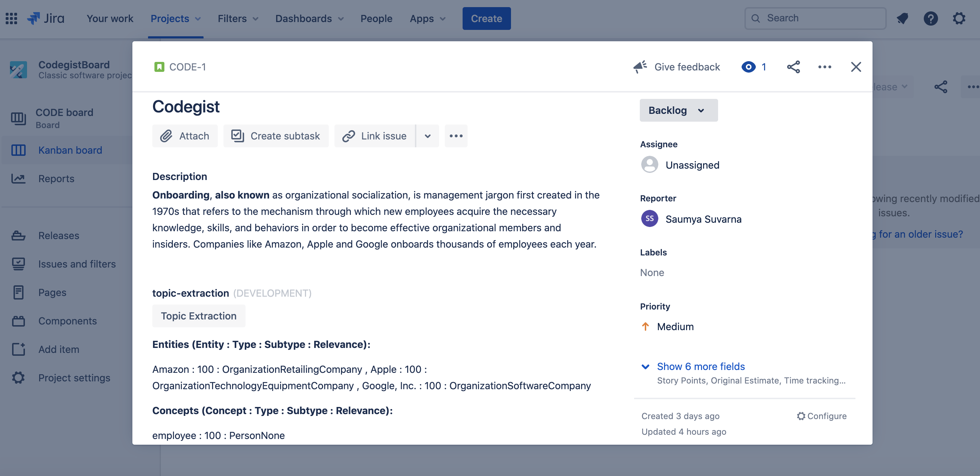Image resolution: width=980 pixels, height=476 pixels.
Task: Open Jira settings gear icon
Action: coord(959,18)
